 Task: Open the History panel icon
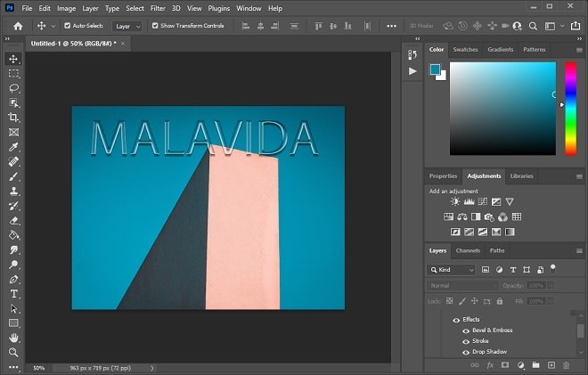(x=412, y=54)
